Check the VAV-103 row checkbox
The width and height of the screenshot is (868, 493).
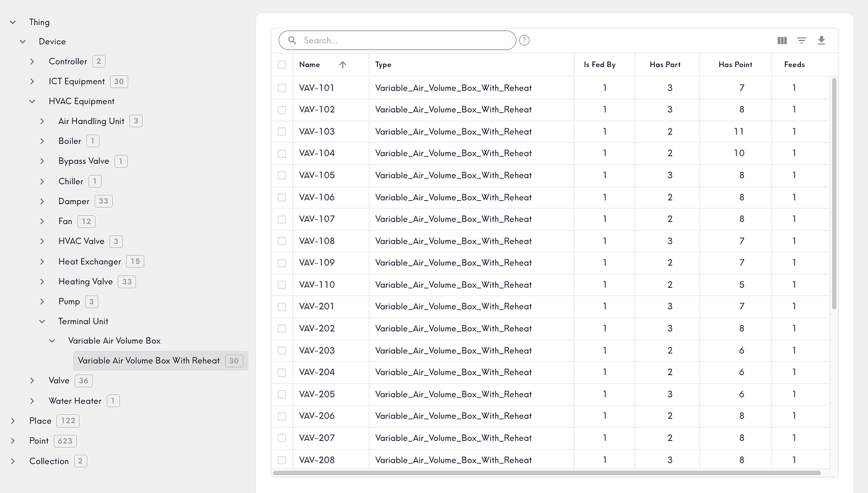[x=282, y=131]
